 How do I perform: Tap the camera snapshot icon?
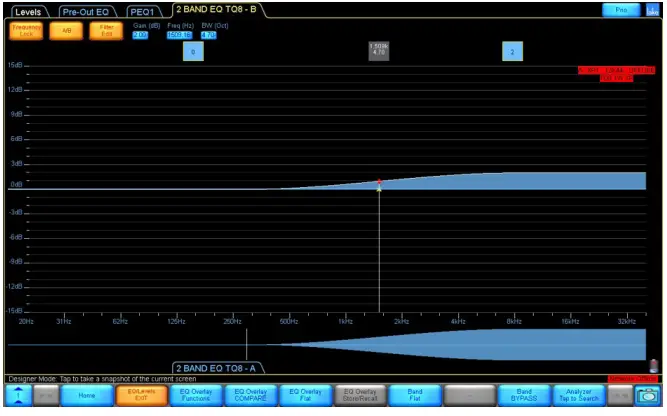[647, 395]
